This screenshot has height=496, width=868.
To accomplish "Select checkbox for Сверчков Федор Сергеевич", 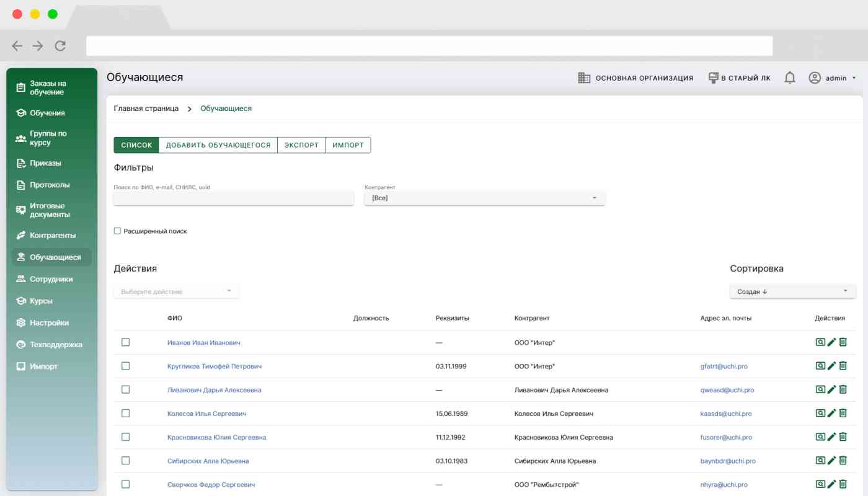I will click(x=126, y=484).
